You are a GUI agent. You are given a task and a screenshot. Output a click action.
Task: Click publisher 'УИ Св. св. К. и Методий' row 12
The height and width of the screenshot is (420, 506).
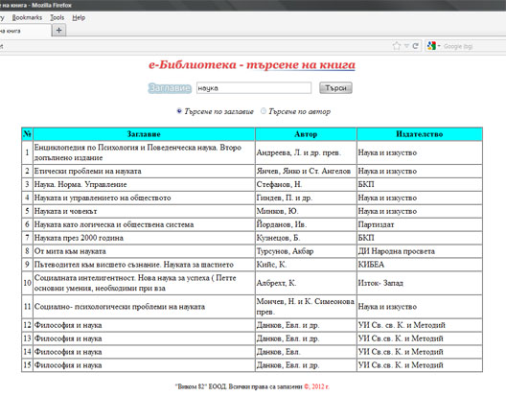pyautogui.click(x=402, y=325)
